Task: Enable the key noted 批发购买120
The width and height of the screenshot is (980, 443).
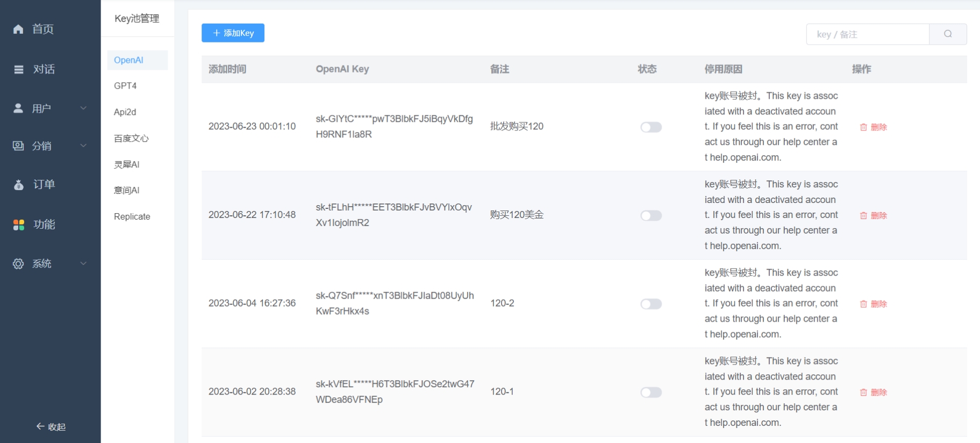Action: pos(650,127)
